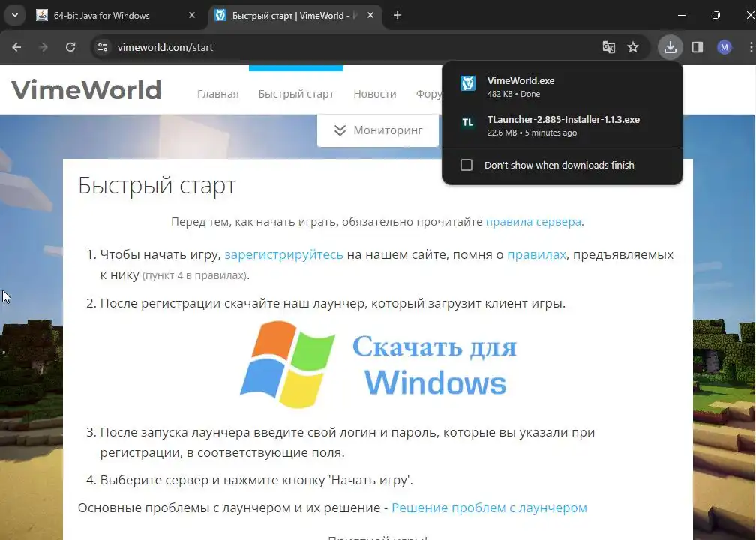756x540 pixels.
Task: Click the downloads toolbar icon
Action: [670, 47]
